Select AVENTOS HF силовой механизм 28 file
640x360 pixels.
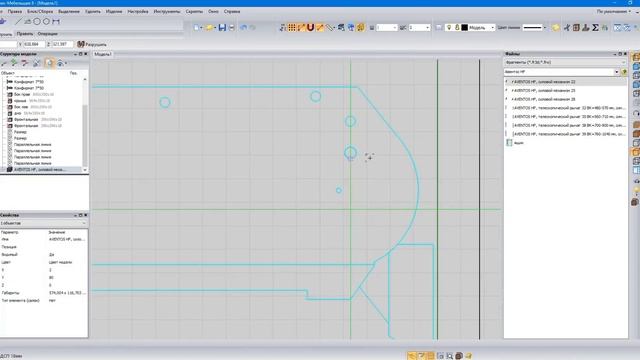click(544, 99)
